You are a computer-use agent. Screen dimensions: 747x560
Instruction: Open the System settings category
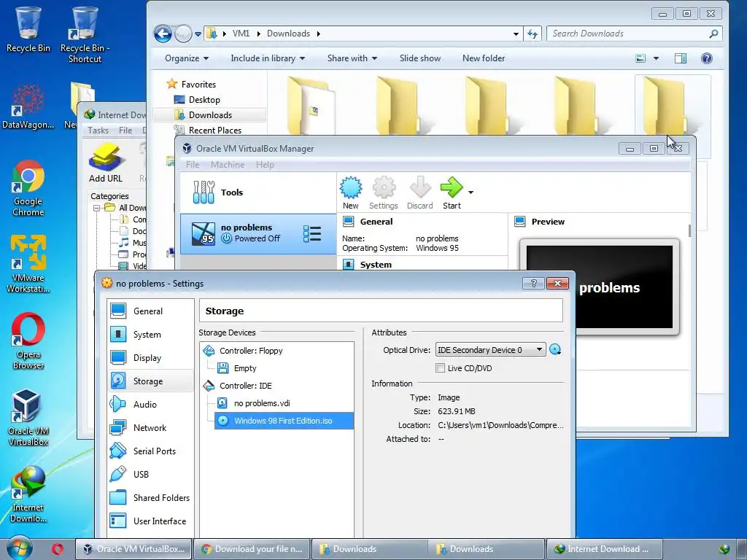(150, 334)
